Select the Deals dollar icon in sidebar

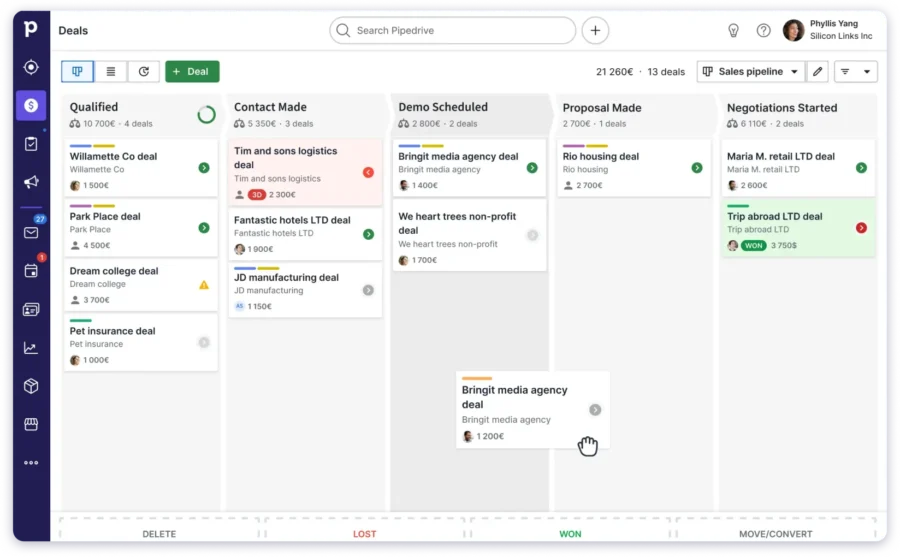(x=31, y=105)
